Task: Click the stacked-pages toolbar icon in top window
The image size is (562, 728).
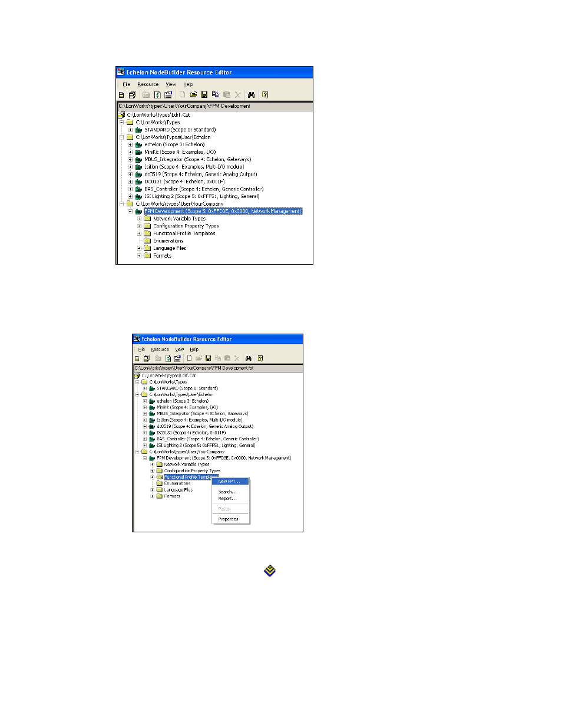Action: click(133, 94)
